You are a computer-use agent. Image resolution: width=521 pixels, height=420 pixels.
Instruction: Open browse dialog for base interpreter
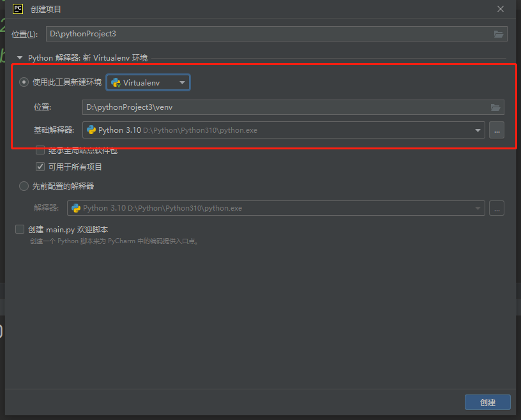[x=497, y=130]
